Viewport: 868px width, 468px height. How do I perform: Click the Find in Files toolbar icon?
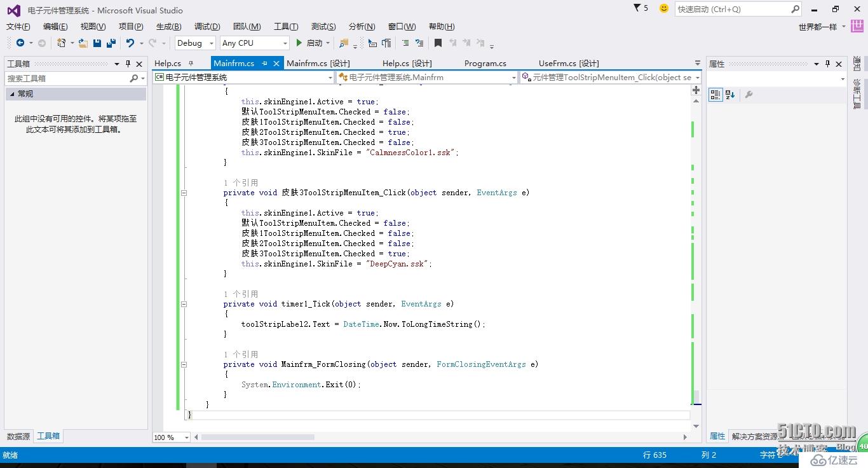(344, 43)
